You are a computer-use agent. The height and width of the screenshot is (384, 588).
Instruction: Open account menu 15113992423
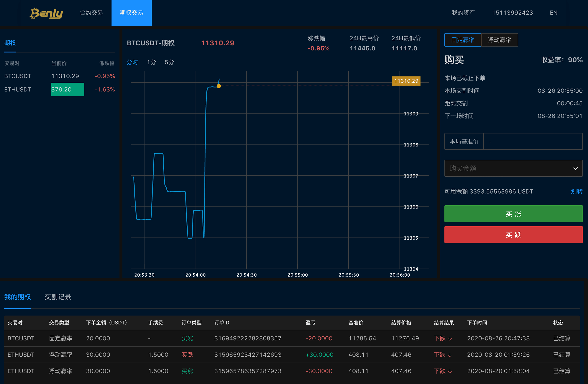512,13
